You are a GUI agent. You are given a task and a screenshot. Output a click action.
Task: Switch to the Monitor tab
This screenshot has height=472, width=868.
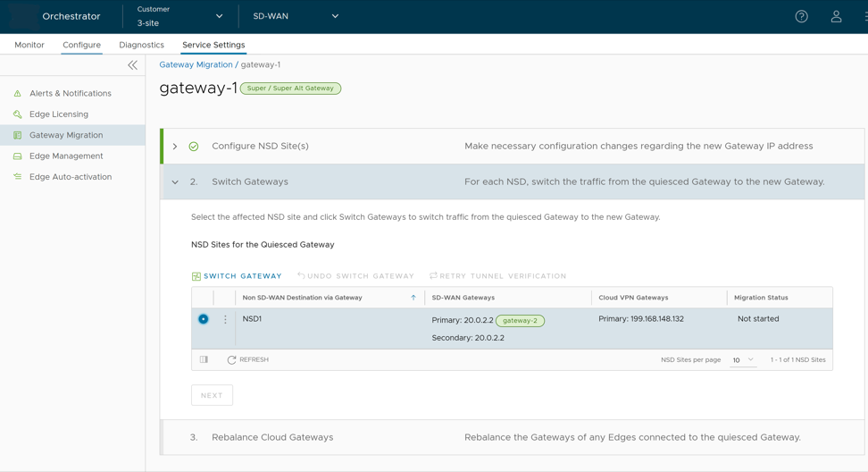[x=29, y=45]
